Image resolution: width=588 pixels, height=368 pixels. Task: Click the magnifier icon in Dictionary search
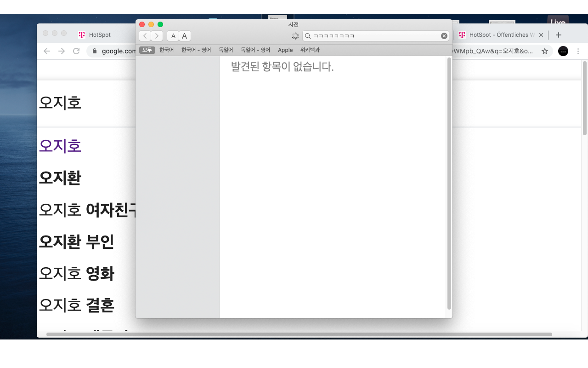click(x=308, y=36)
